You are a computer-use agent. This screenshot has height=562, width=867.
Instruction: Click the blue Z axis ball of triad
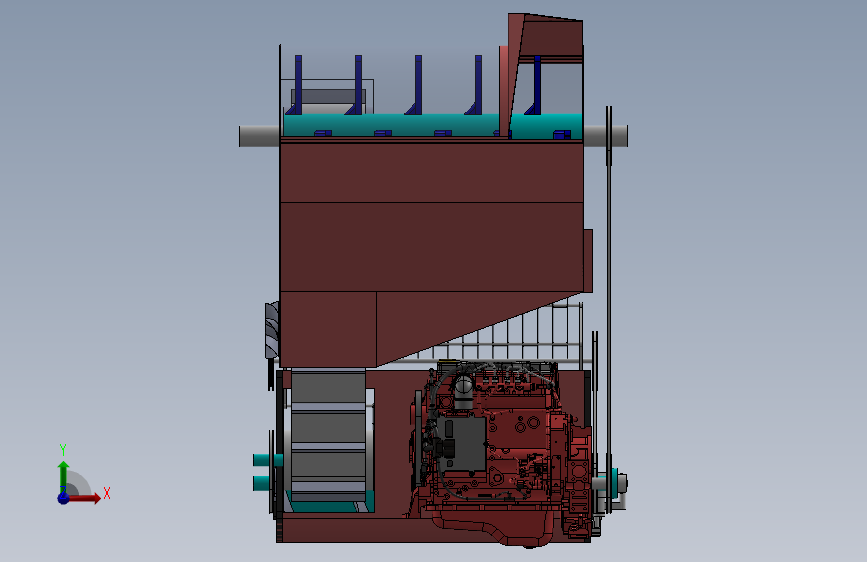pyautogui.click(x=63, y=498)
